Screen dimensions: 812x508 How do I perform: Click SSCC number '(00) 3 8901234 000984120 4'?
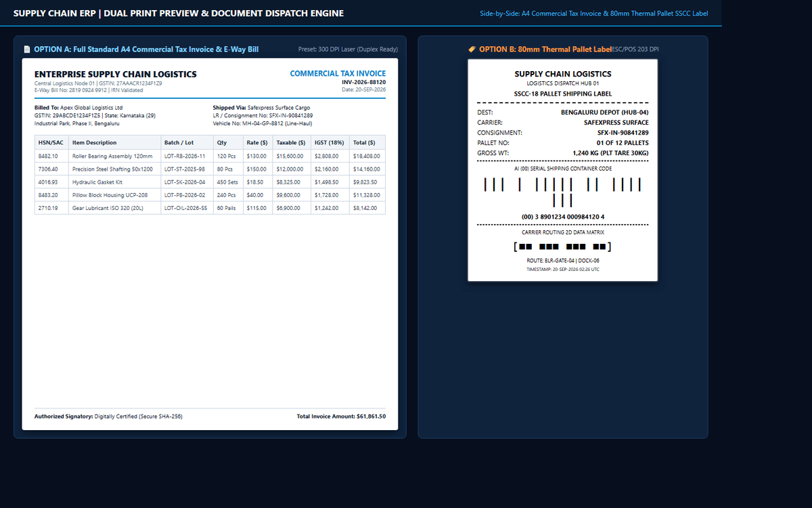click(x=563, y=217)
